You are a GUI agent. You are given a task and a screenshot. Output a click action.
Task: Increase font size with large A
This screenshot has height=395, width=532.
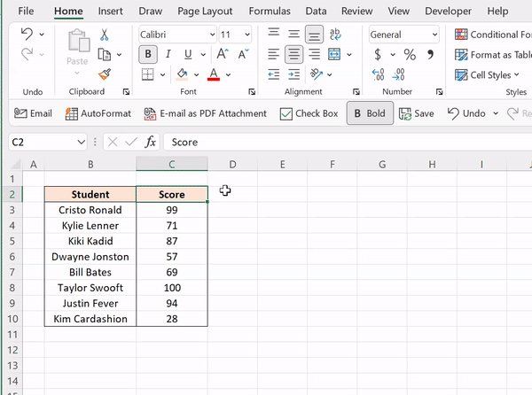tap(223, 54)
